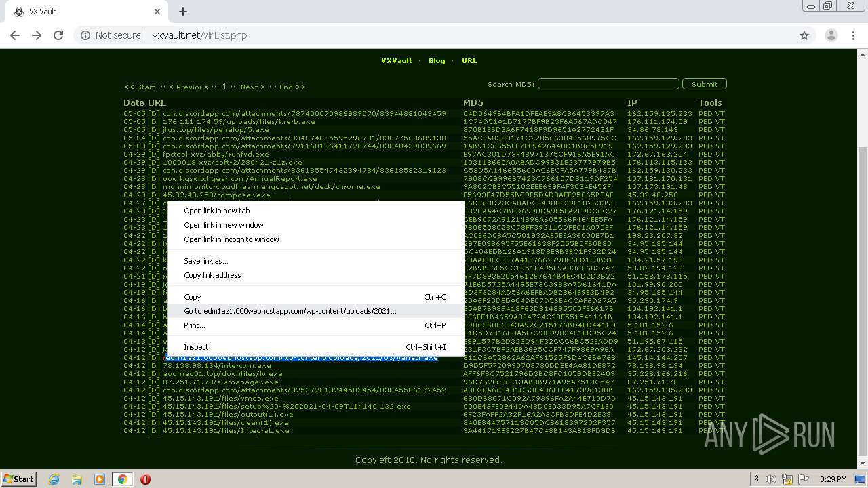Go to Next > page link
This screenshot has width=868, height=488.
click(x=253, y=87)
